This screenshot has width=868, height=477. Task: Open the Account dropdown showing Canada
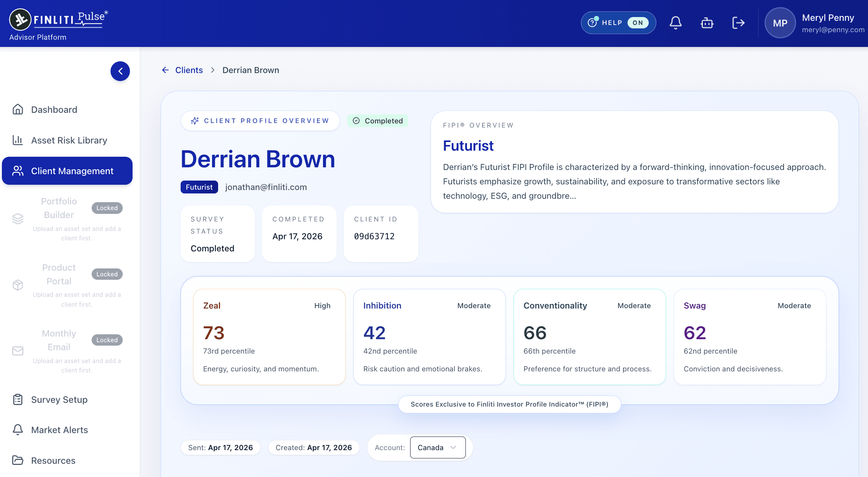[x=438, y=447]
